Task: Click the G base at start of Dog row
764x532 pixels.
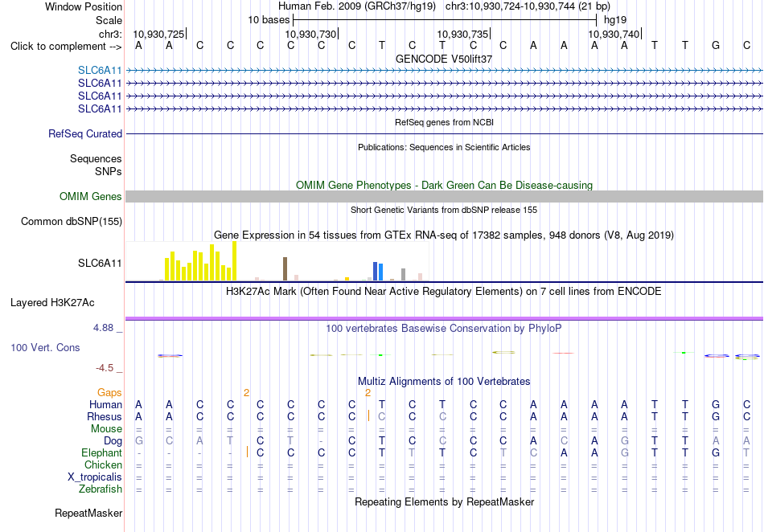Action: pos(139,441)
